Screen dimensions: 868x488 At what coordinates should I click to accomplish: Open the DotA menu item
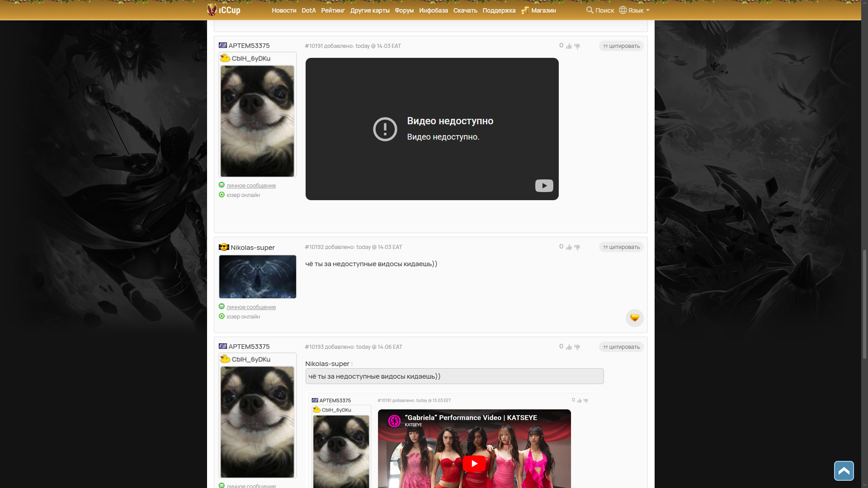[x=308, y=10]
